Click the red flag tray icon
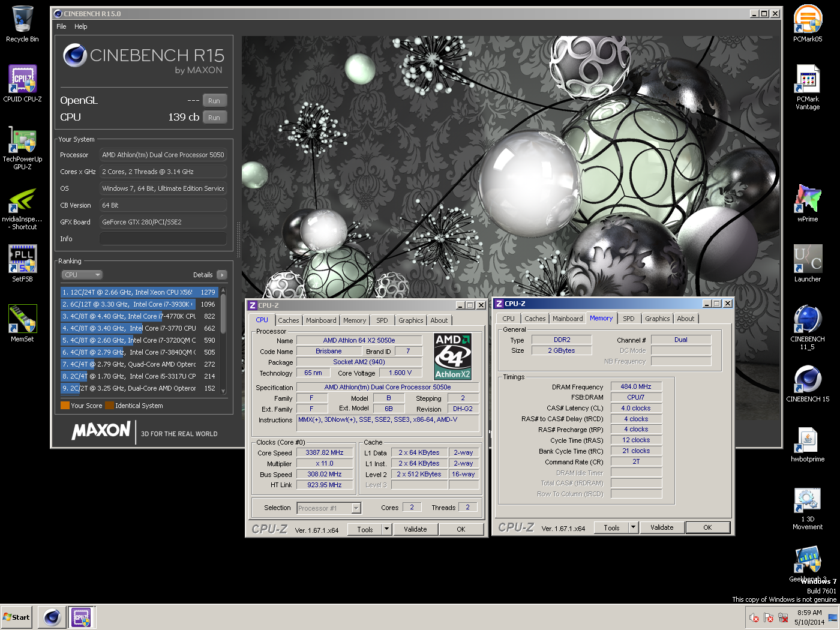This screenshot has width=840, height=630. tap(769, 617)
